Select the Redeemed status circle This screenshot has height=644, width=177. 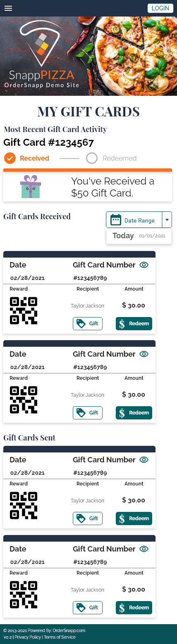92,158
